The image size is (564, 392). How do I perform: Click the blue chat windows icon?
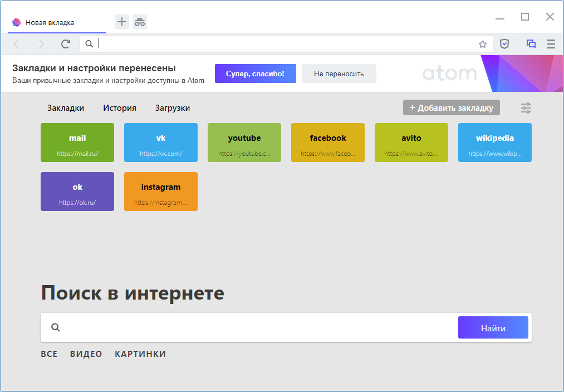(531, 44)
